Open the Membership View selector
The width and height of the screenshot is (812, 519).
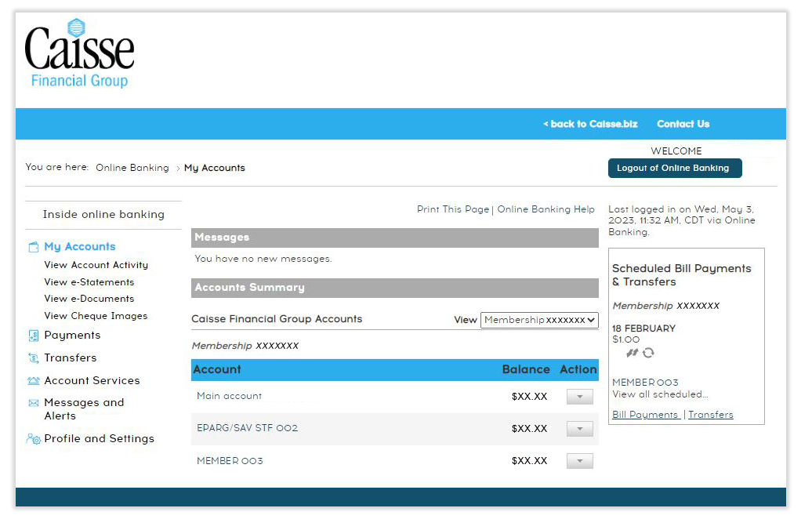coord(539,320)
